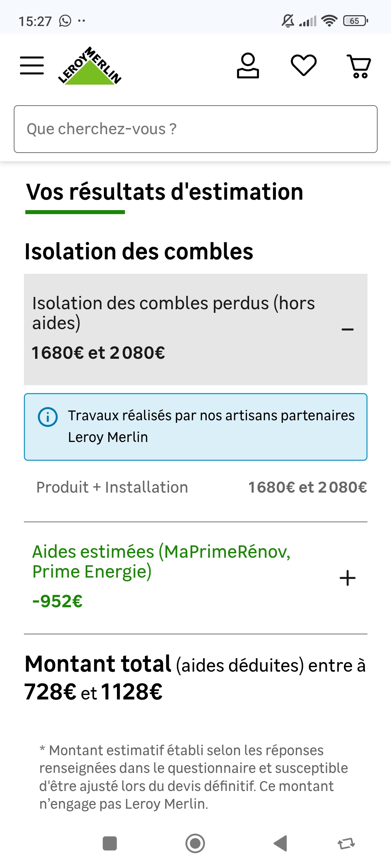Tap the -952€ aid amount
Image resolution: width=391 pixels, height=868 pixels.
coord(58,601)
